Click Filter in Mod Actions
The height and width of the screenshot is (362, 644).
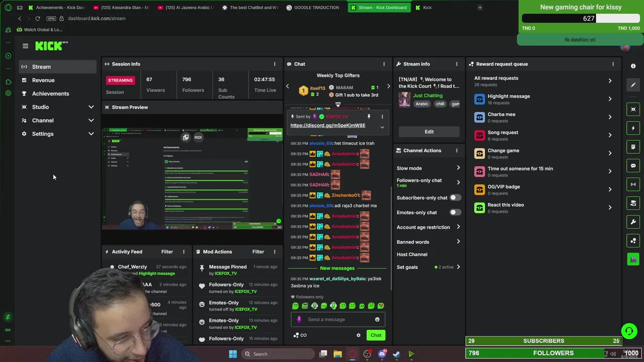(258, 251)
